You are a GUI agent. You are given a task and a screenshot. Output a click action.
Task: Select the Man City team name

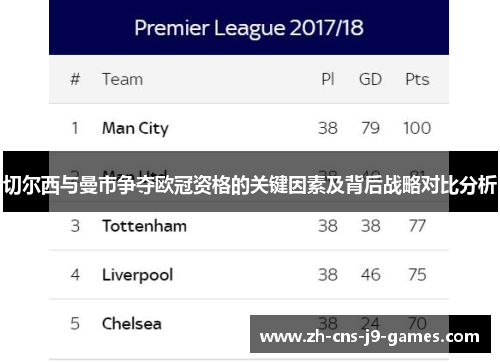(x=135, y=128)
